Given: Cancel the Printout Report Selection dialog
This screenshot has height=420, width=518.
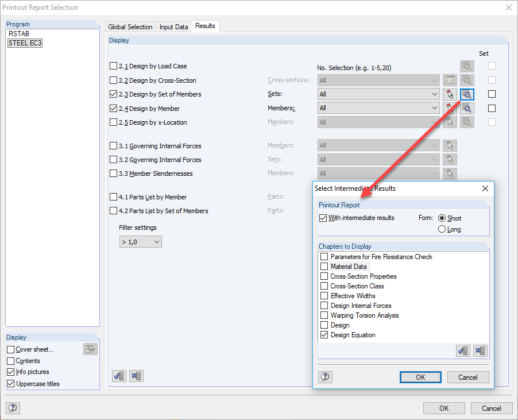Looking at the screenshot, I should click(492, 408).
